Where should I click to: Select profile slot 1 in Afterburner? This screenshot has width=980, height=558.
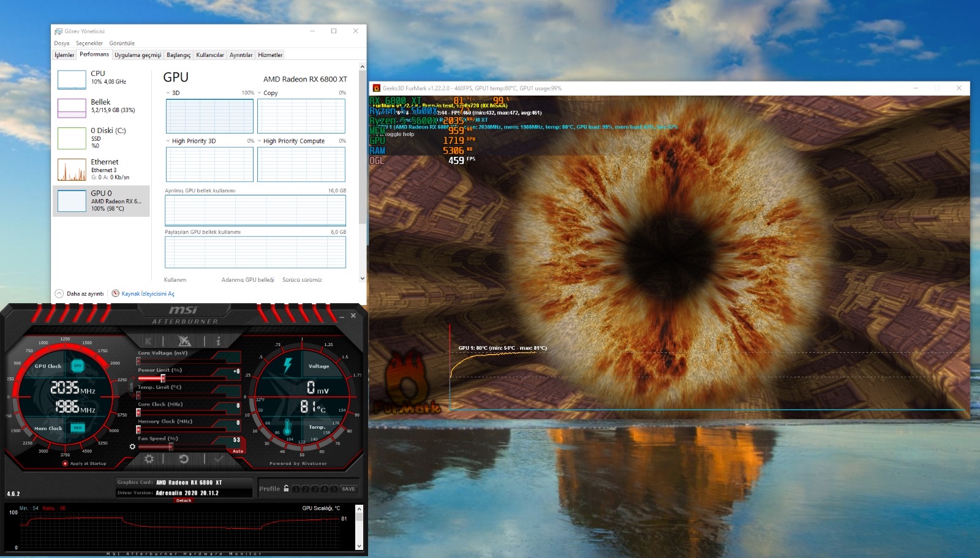[x=296, y=489]
